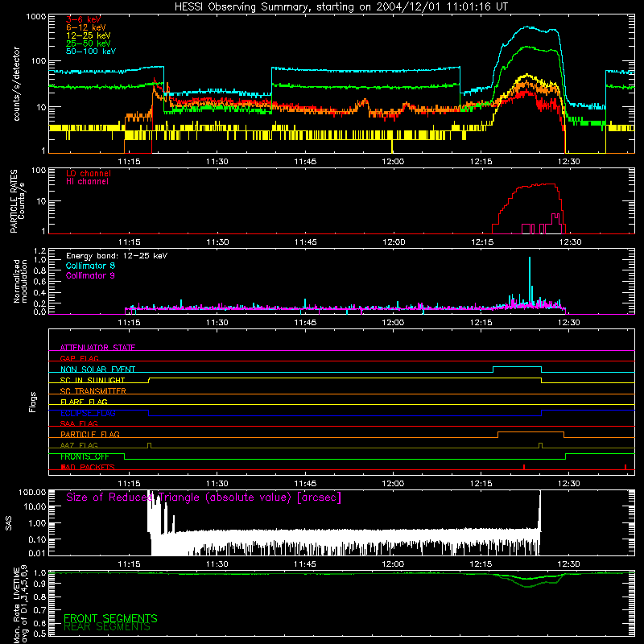
Task: Click the PARTICLE_FLAG label
Action: click(x=90, y=434)
